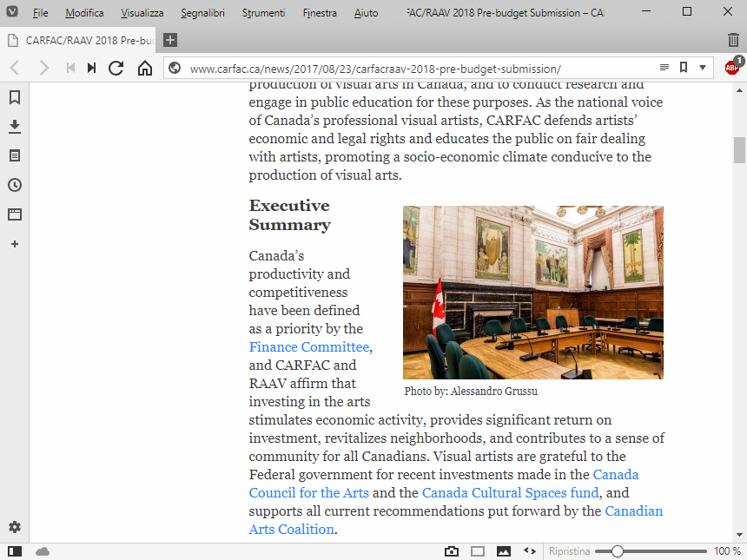Capture page with camera icon

click(452, 551)
